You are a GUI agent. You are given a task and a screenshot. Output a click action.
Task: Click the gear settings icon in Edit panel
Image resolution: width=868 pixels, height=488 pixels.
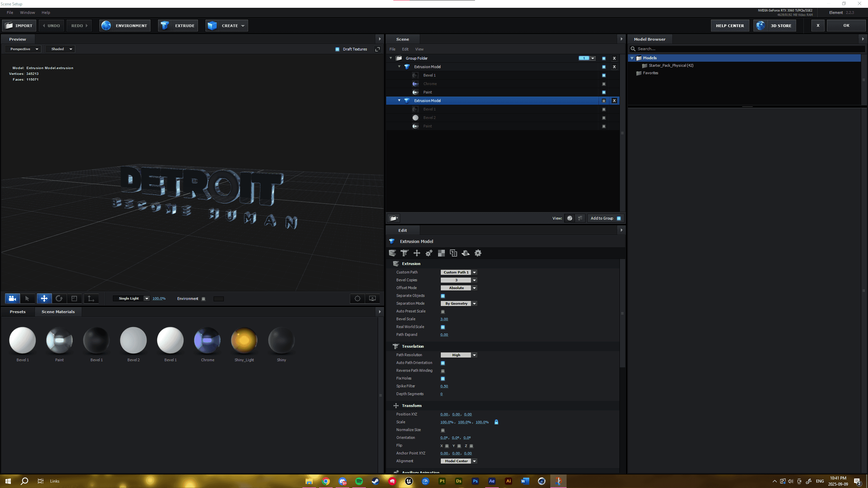click(x=478, y=253)
